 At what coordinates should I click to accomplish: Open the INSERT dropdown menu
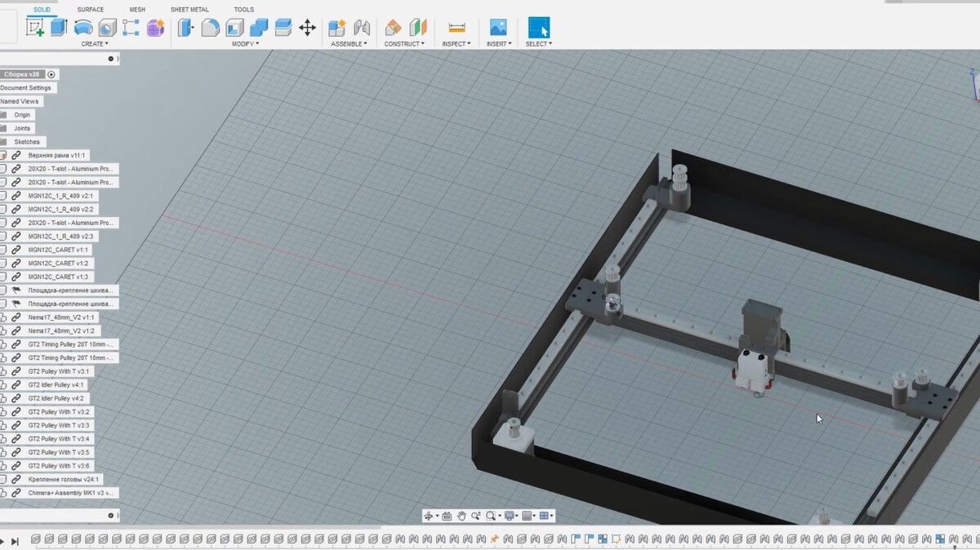click(499, 44)
